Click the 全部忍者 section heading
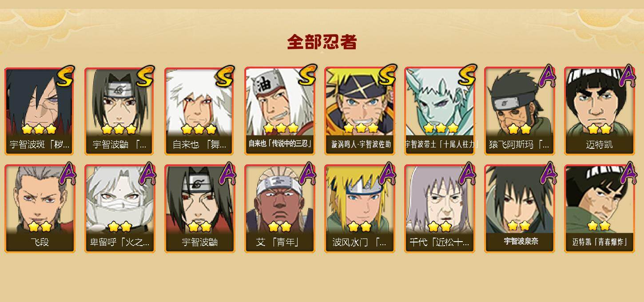The height and width of the screenshot is (302, 644). (322, 42)
